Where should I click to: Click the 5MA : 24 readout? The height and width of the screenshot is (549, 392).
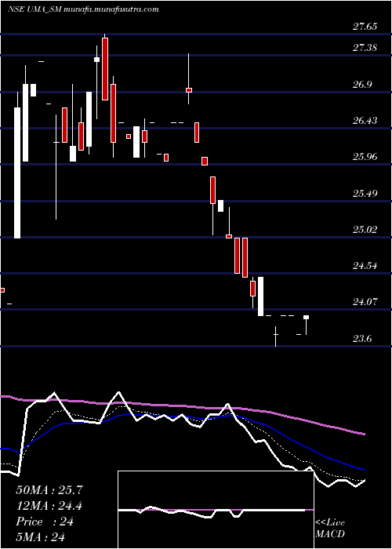point(41,537)
